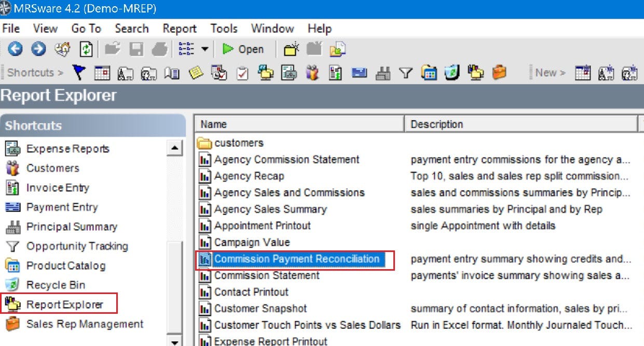Viewport: 644px width, 346px height.
Task: Create a new company via New toolbar icon
Action: (x=606, y=73)
